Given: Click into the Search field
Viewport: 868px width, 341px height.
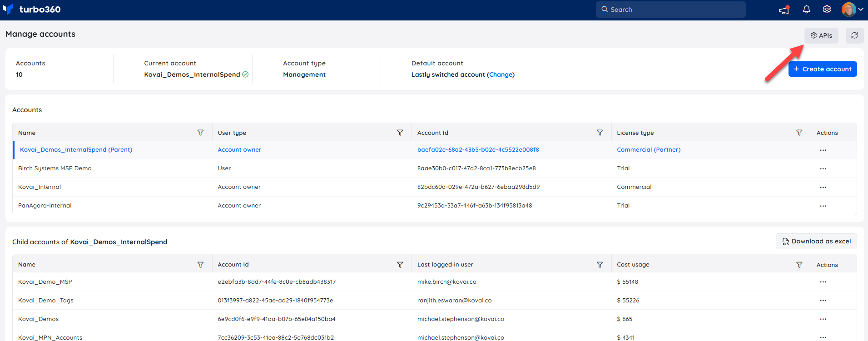Looking at the screenshot, I should (x=670, y=10).
